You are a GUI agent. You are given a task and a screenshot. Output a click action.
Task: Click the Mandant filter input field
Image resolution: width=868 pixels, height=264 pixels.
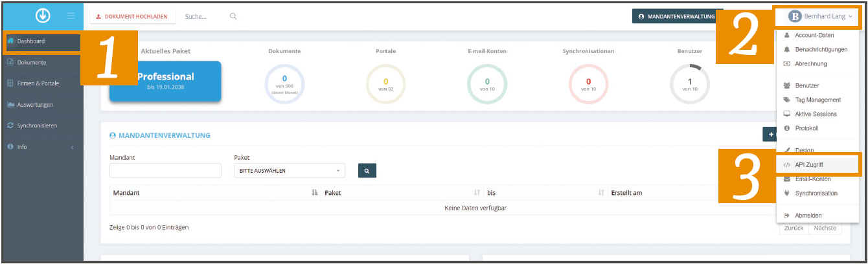point(165,171)
